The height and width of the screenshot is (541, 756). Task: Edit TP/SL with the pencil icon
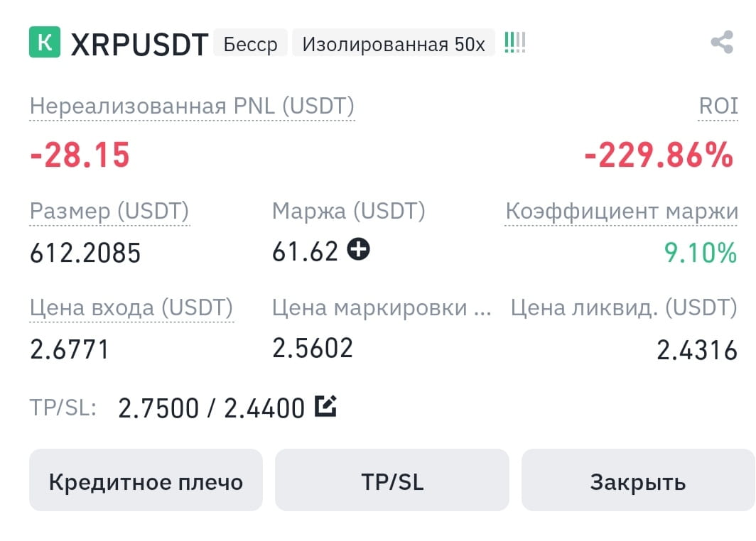click(x=325, y=406)
